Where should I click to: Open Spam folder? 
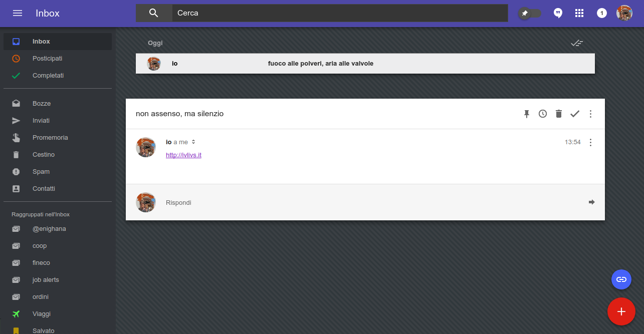pos(58,172)
